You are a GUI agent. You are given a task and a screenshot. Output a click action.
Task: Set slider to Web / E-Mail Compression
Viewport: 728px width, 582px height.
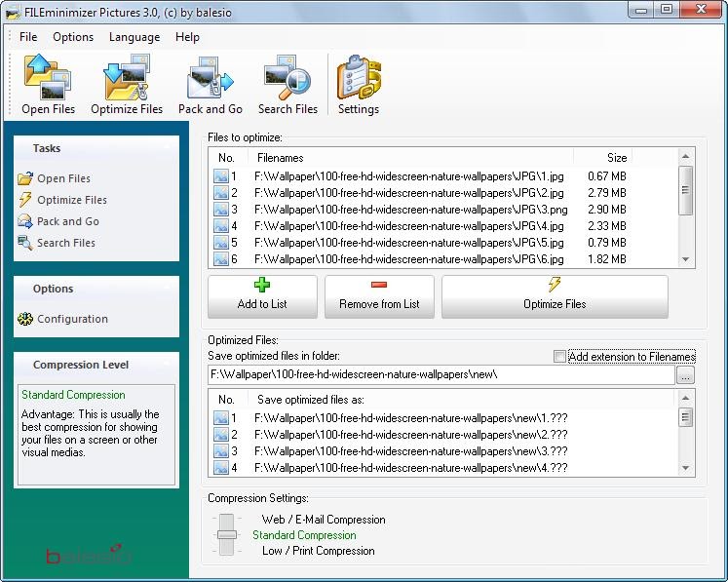click(324, 520)
